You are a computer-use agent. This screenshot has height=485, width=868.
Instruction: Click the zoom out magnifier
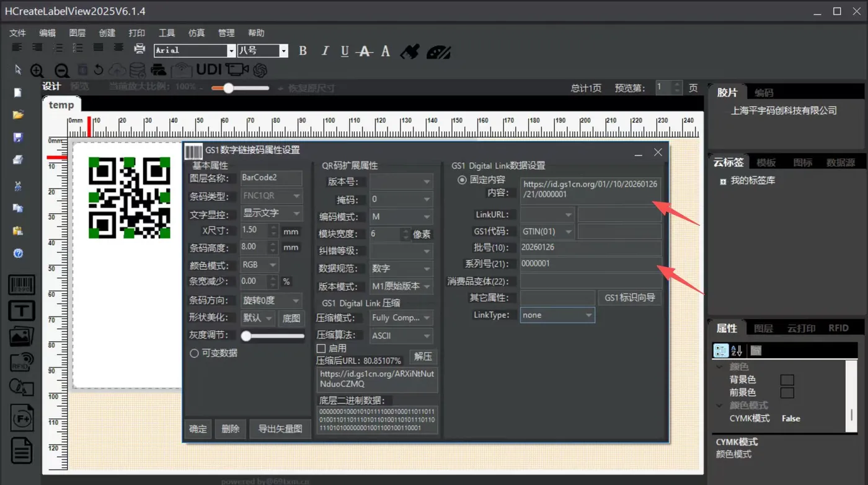(x=61, y=71)
